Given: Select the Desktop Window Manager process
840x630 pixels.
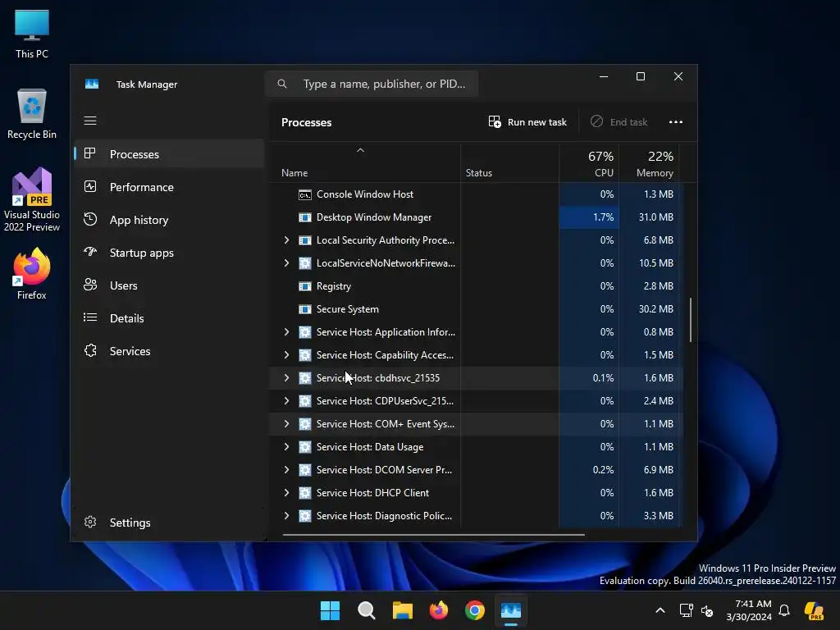Looking at the screenshot, I should (x=475, y=217).
